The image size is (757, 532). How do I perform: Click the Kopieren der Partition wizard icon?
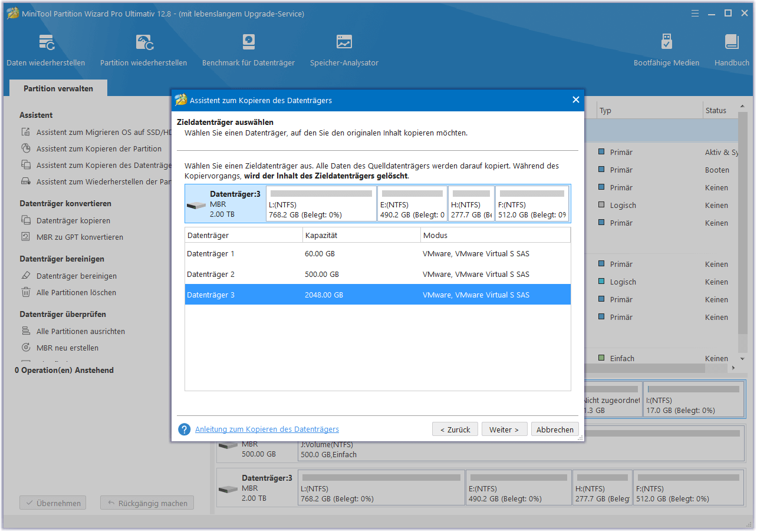click(26, 148)
